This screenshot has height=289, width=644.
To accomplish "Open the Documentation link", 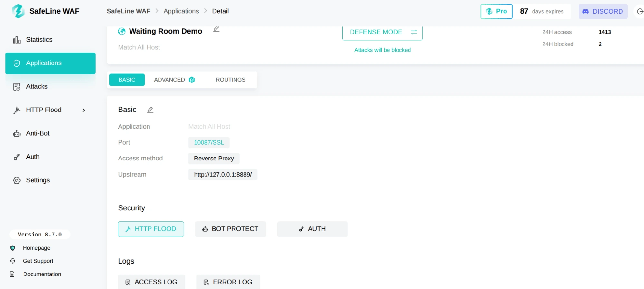I will pos(42,274).
